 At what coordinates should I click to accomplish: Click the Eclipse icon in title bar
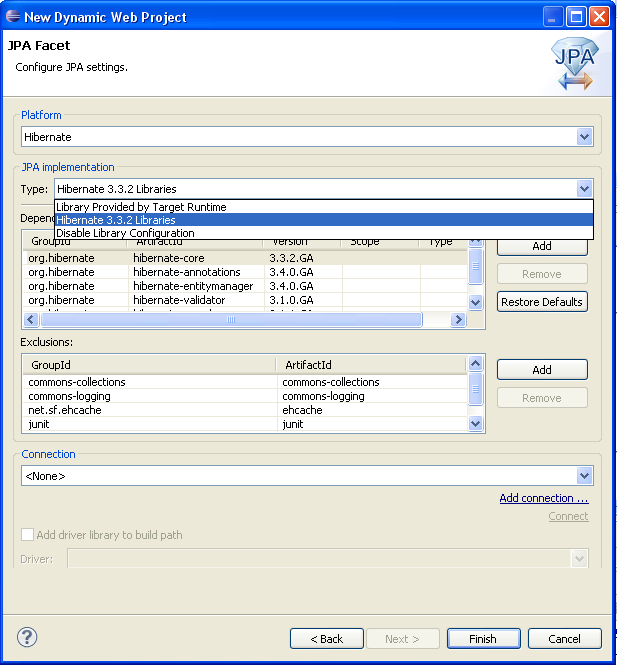[x=13, y=17]
